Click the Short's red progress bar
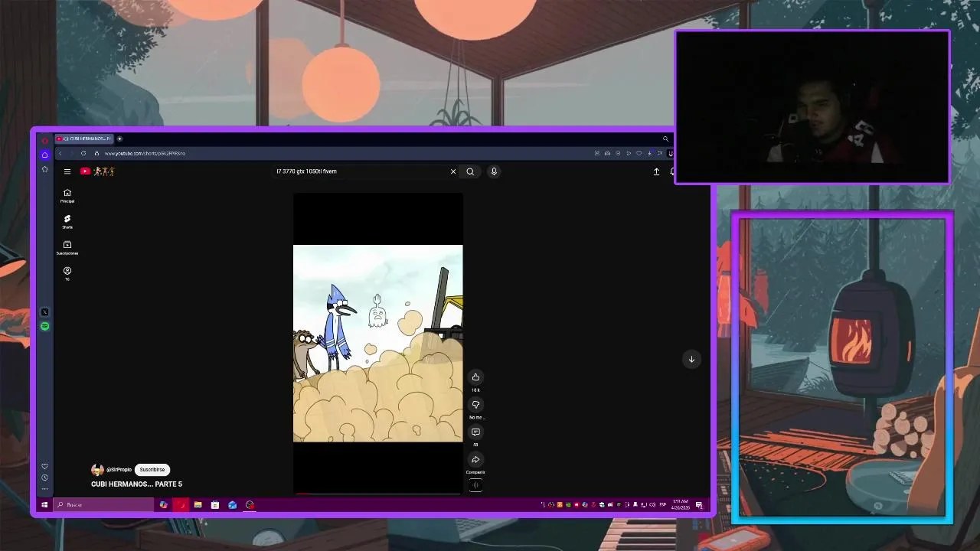The image size is (980, 551). [378, 494]
